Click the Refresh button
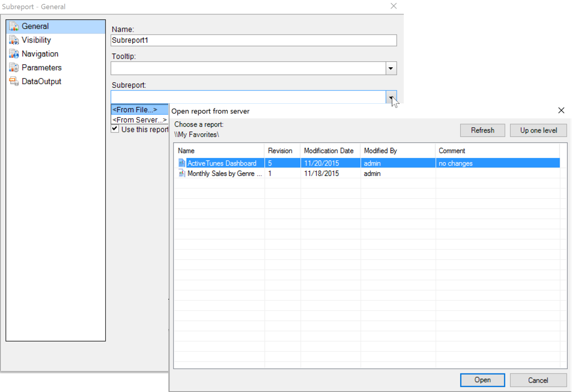572x392 pixels. [x=482, y=130]
